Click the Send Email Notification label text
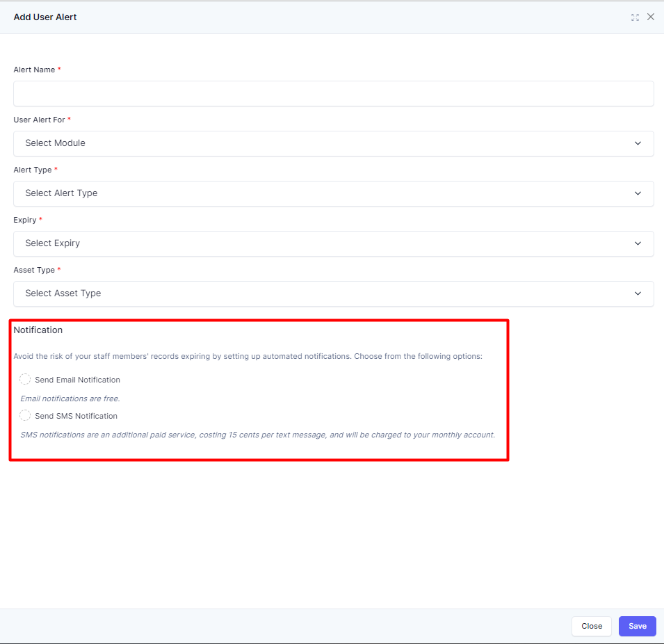The width and height of the screenshot is (664, 644). point(77,380)
